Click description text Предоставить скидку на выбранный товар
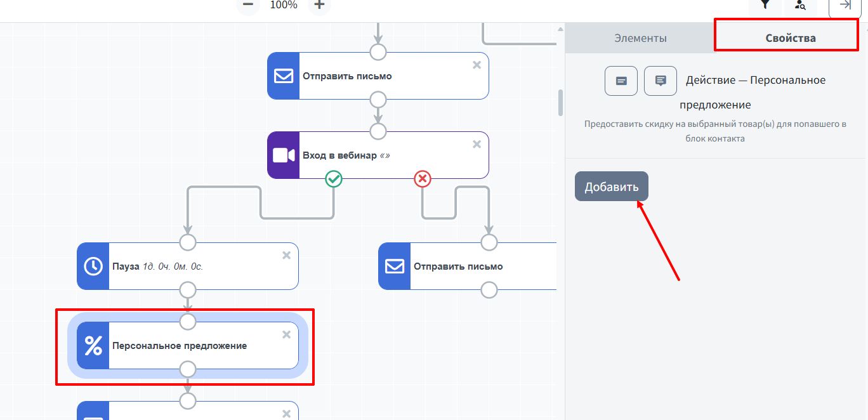The height and width of the screenshot is (420, 868). (x=715, y=131)
